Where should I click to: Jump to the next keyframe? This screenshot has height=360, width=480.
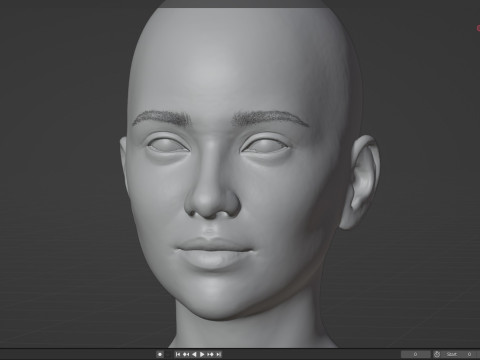[x=210, y=354]
